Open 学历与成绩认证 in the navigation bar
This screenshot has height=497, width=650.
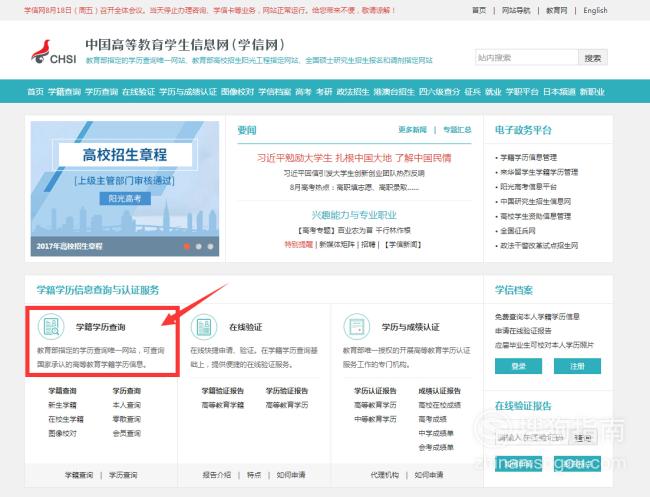pos(188,92)
